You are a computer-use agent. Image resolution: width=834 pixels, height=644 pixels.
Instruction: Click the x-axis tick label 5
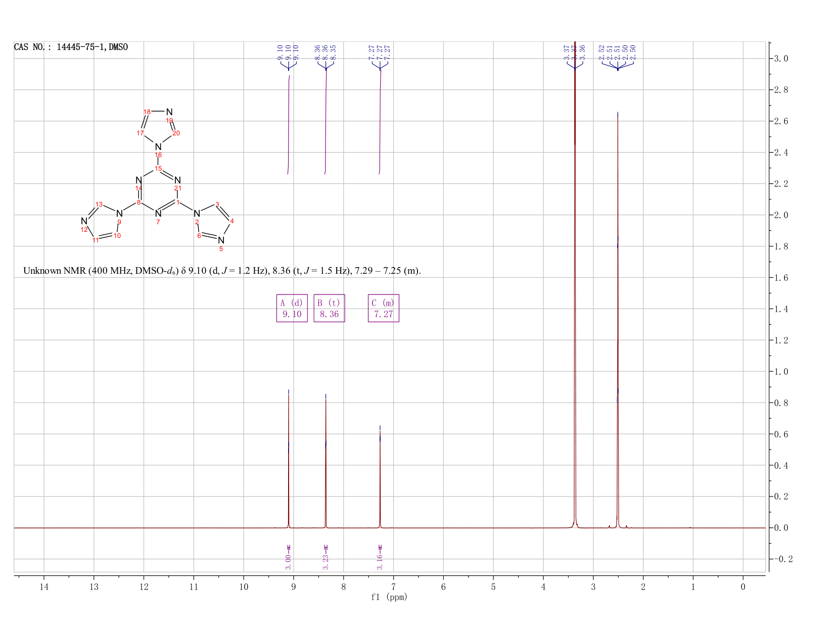493,586
